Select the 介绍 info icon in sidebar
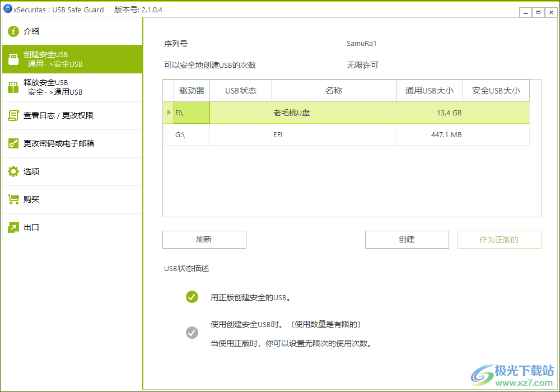The image size is (560, 392). [x=14, y=31]
